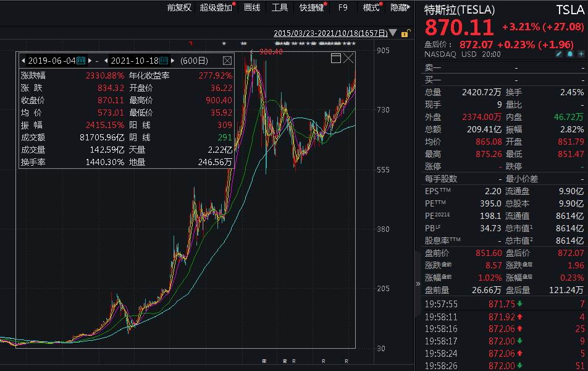588x371 pixels.
Task: Click the 均价 value 573.01 in statistics
Action: pos(111,113)
